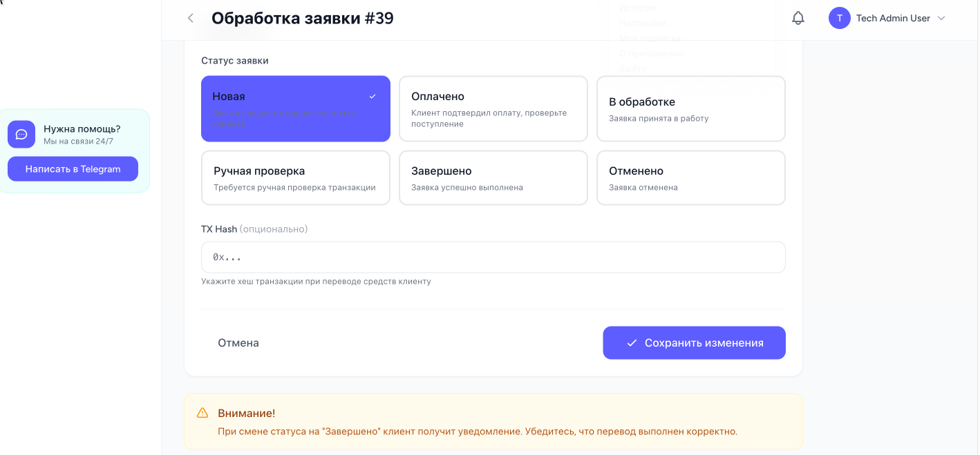Click the "Нужна помощь?" heading
The image size is (980, 455).
point(82,128)
